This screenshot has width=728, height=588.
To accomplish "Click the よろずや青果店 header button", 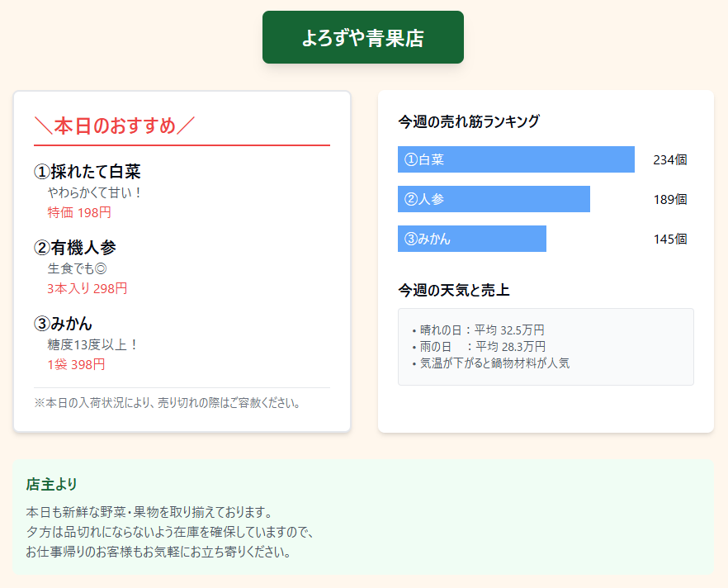I will point(363,37).
